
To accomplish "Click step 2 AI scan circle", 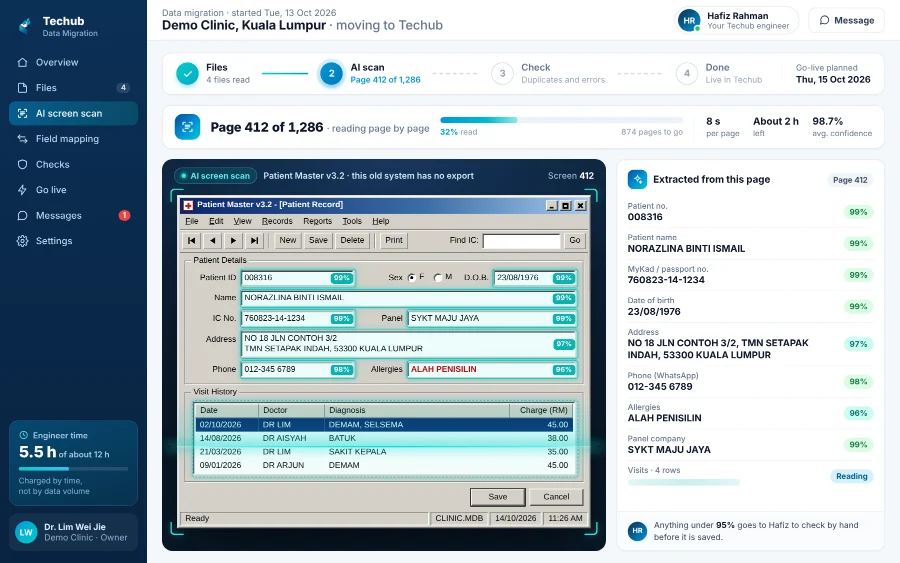I will tap(331, 73).
